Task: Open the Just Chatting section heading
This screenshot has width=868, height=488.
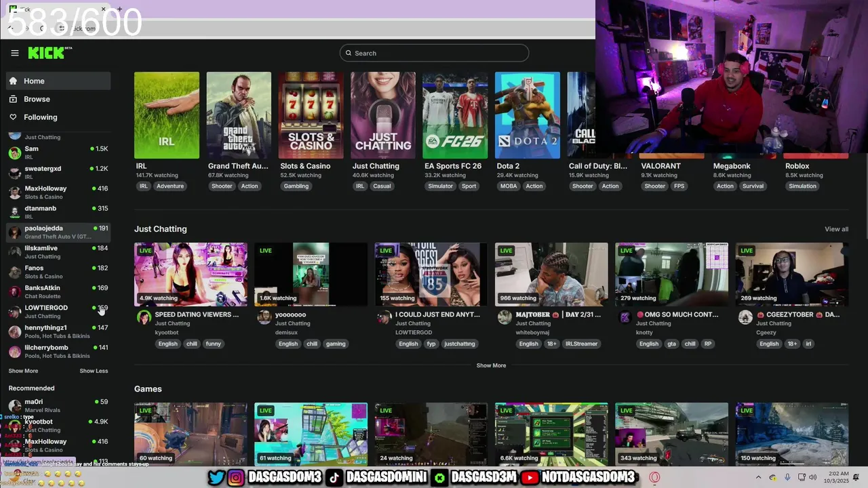Action: coord(160,229)
